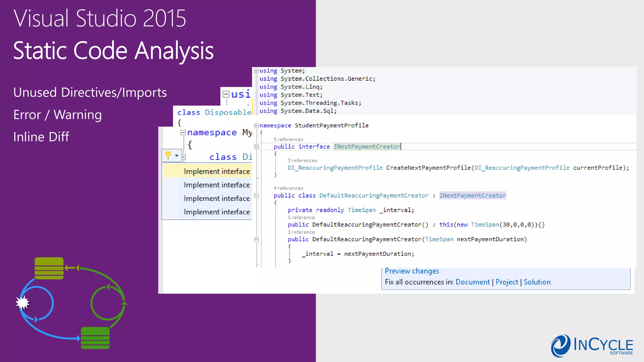The width and height of the screenshot is (644, 362).
Task: Click CreateNextPaymentProfile method name
Action: tap(428, 168)
